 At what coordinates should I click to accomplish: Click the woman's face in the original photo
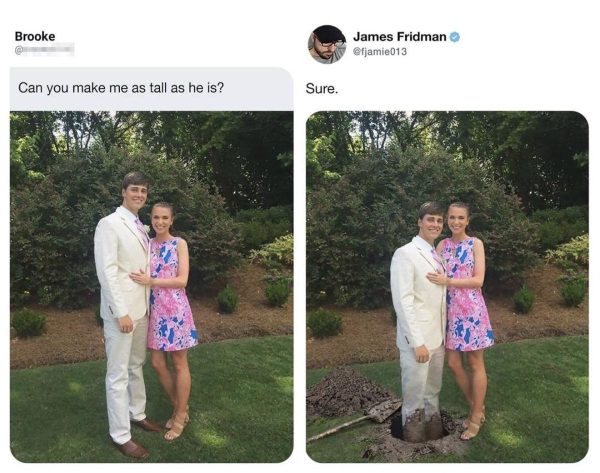161,221
